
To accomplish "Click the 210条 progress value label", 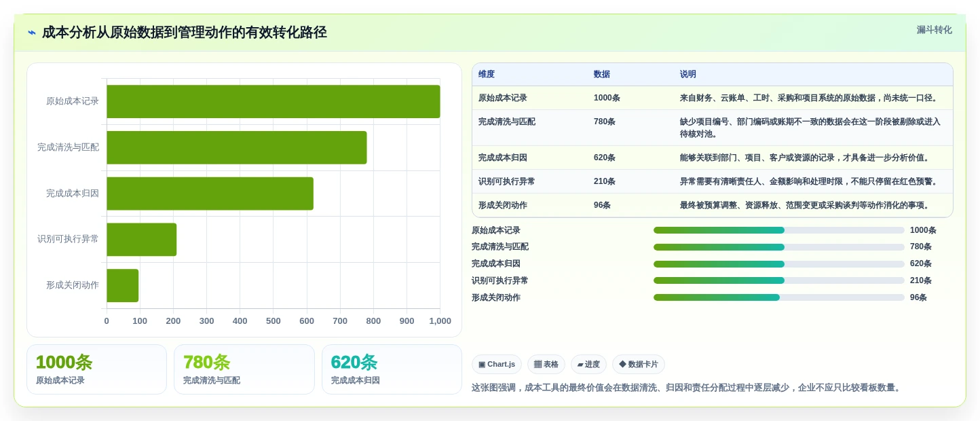I will pyautogui.click(x=921, y=280).
